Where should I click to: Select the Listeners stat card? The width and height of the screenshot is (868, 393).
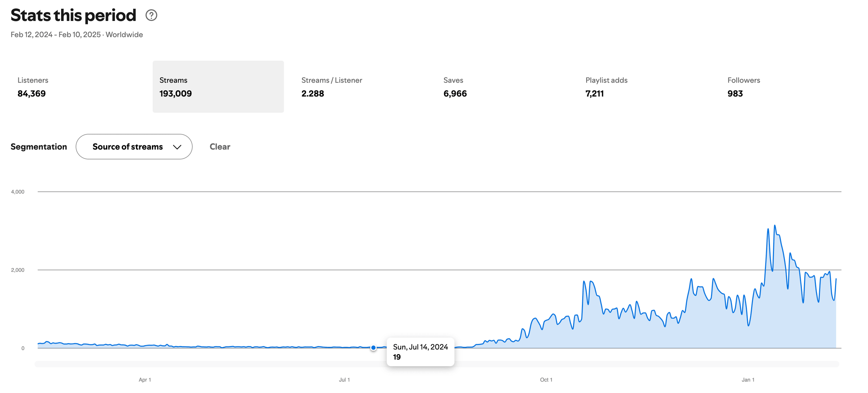(x=76, y=87)
